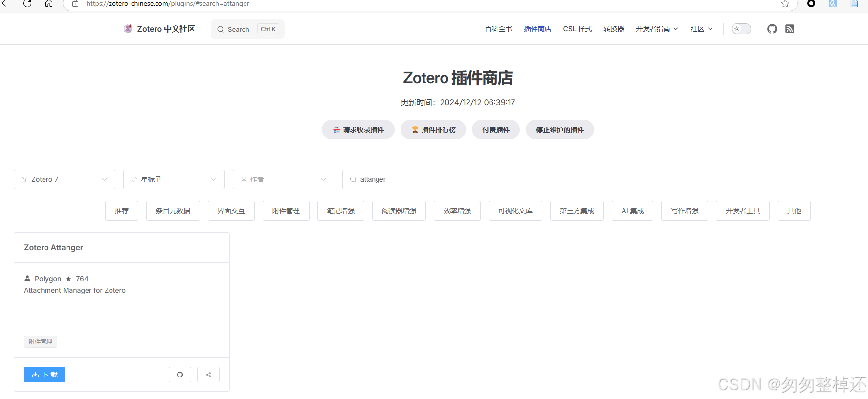Expand the 开发者指南 menu

coord(657,29)
